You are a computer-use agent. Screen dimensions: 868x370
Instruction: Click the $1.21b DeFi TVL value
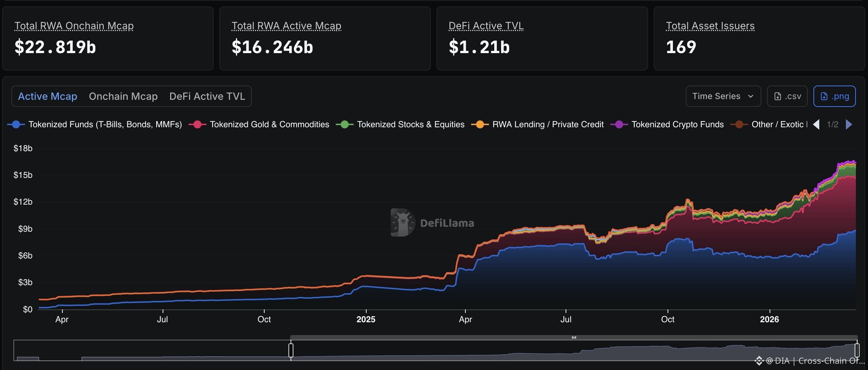pyautogui.click(x=479, y=47)
